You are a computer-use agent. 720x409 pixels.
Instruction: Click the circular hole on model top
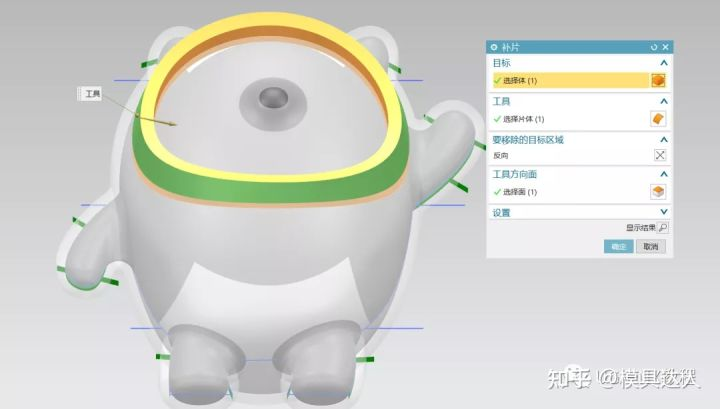(273, 97)
